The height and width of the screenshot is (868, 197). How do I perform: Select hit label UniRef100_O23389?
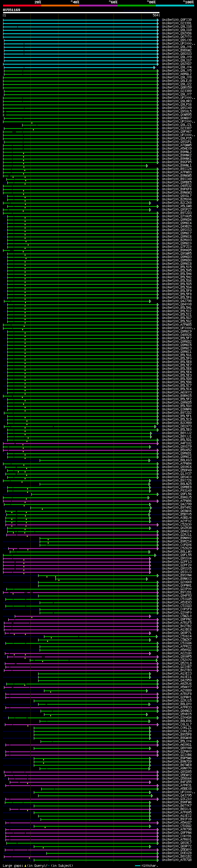pyautogui.click(x=177, y=91)
